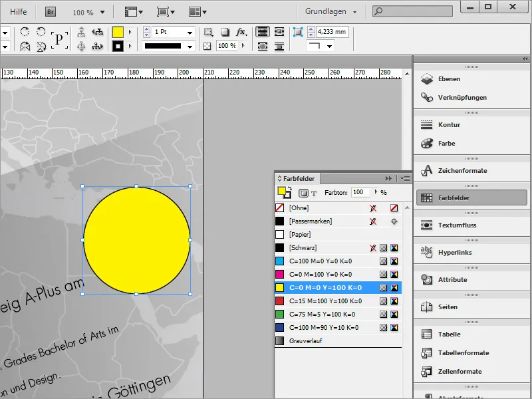Click the Farbton value field
Image resolution: width=532 pixels, height=399 pixels.
360,192
